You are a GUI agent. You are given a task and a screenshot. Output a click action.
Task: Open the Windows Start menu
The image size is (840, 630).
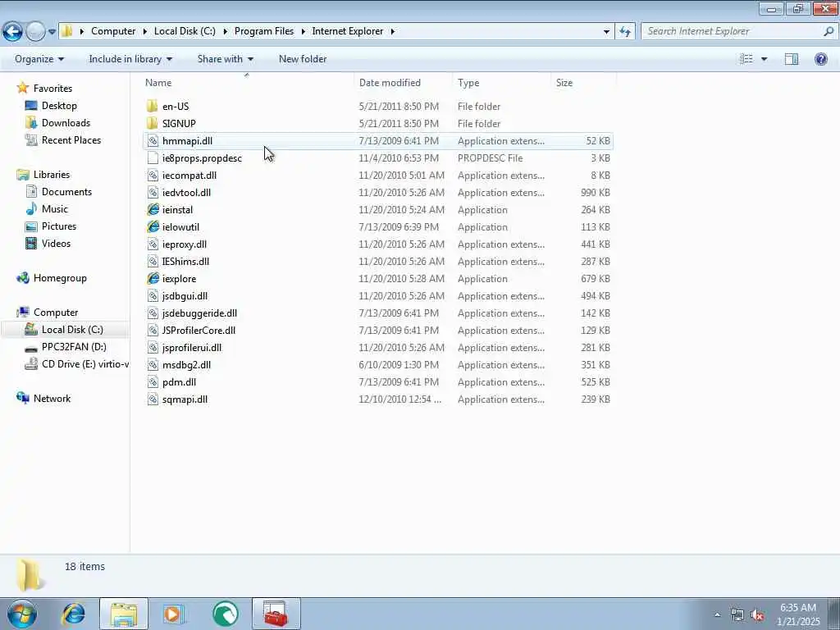pos(22,614)
